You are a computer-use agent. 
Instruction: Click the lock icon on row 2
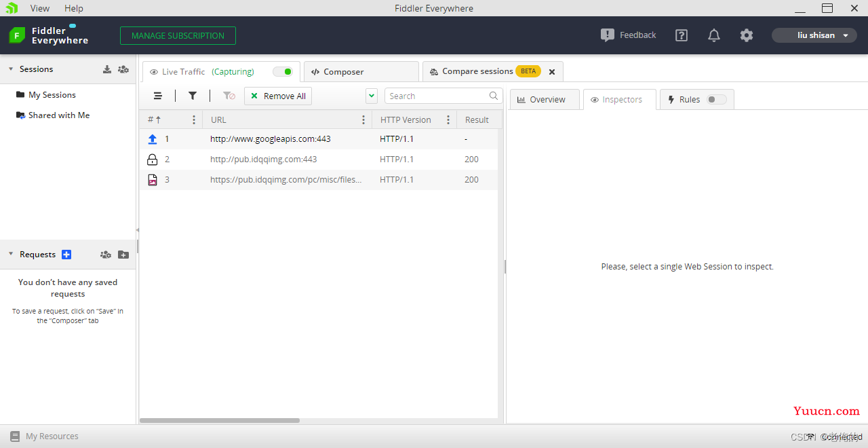[153, 160]
